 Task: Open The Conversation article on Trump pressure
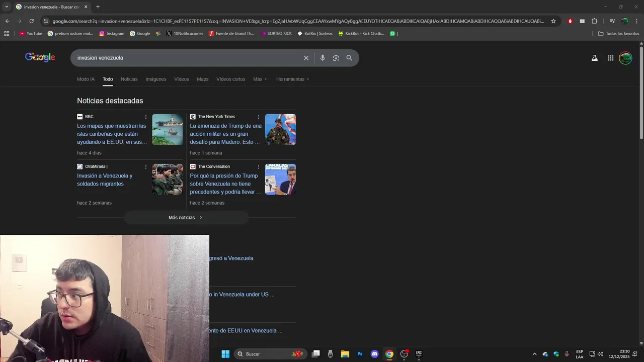(x=225, y=184)
